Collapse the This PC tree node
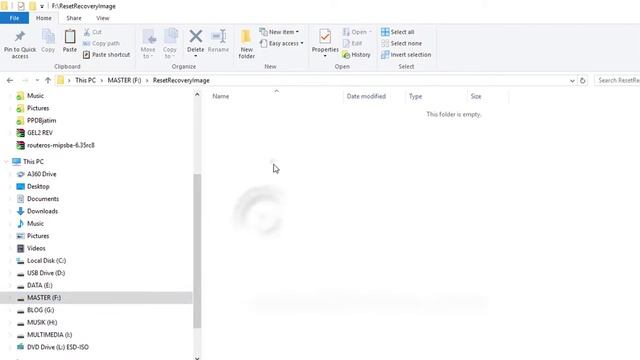The height and width of the screenshot is (360, 640). [x=6, y=162]
